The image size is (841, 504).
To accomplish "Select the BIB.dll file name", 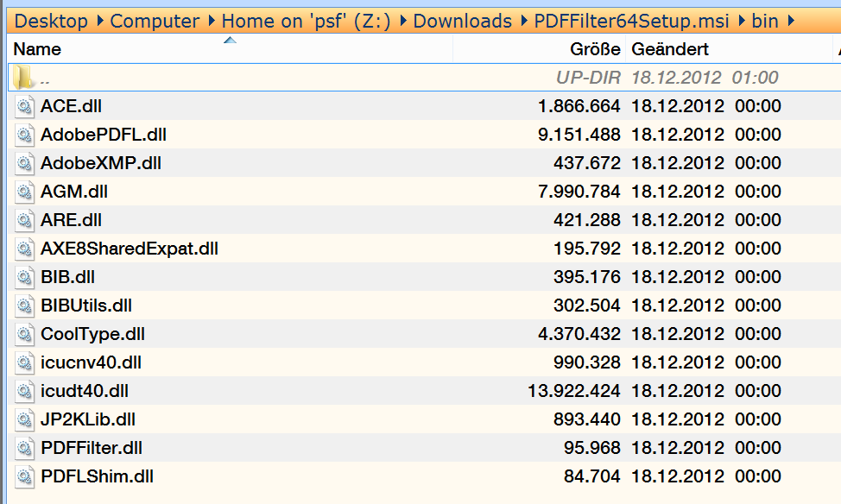I will (x=67, y=277).
